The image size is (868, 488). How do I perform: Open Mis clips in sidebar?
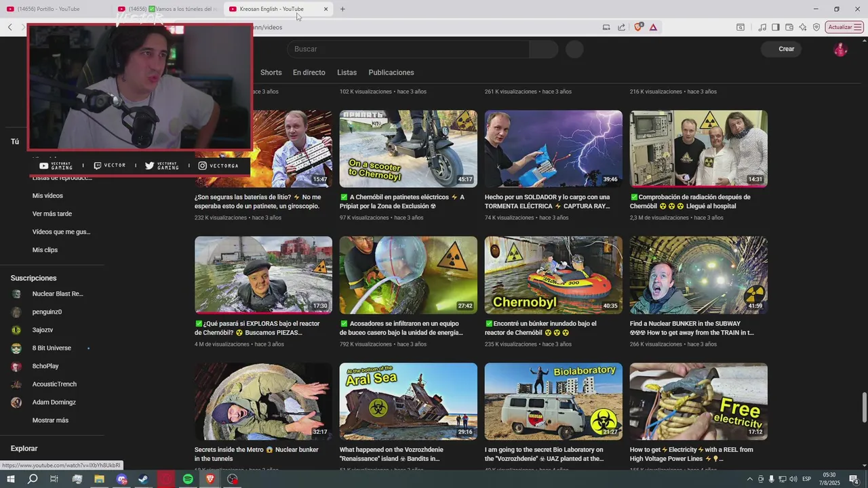(45, 250)
